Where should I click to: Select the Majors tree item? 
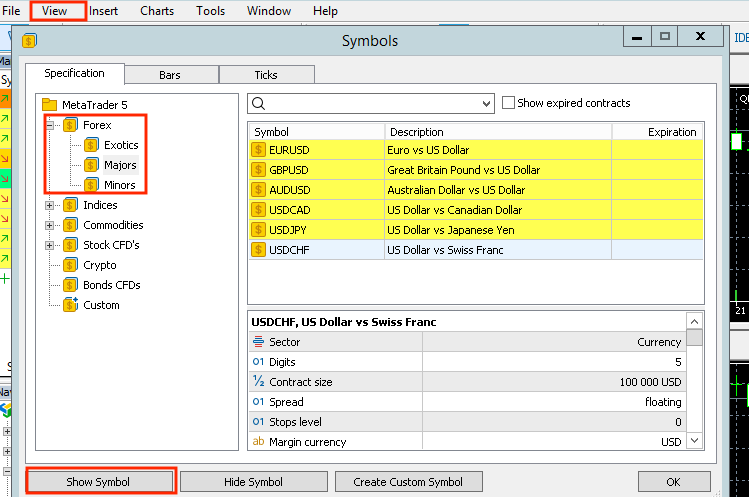point(120,165)
